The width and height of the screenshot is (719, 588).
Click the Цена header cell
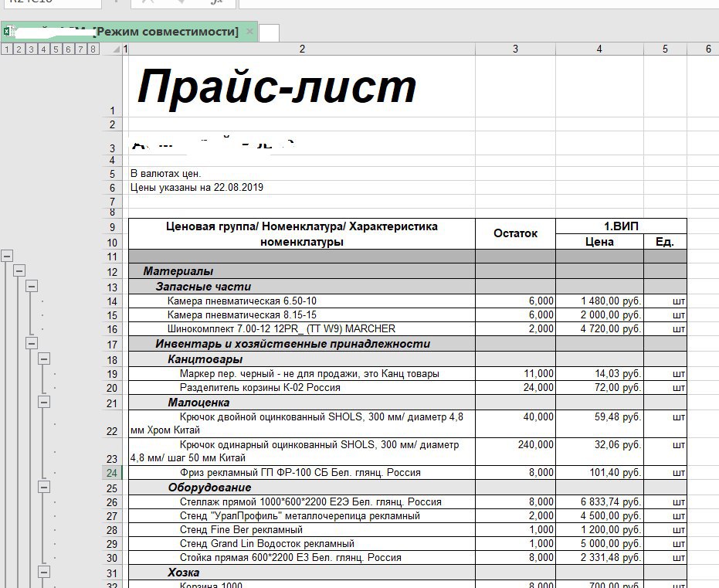[x=599, y=242]
